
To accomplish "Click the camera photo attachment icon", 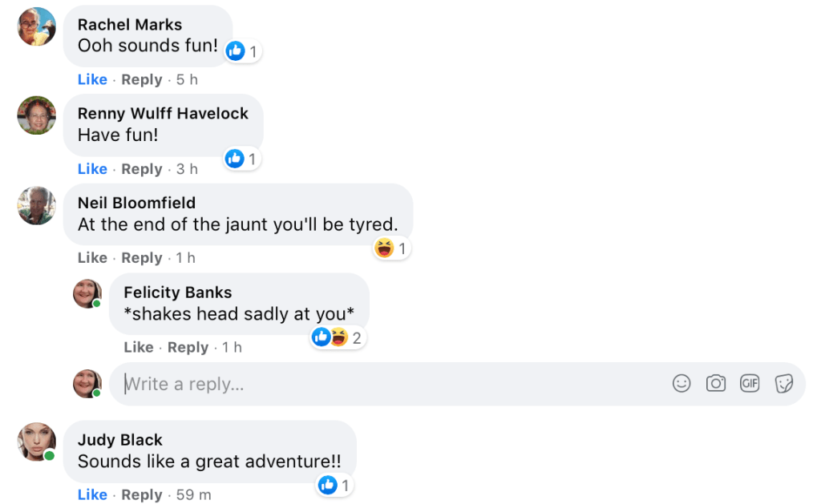I will coord(715,384).
